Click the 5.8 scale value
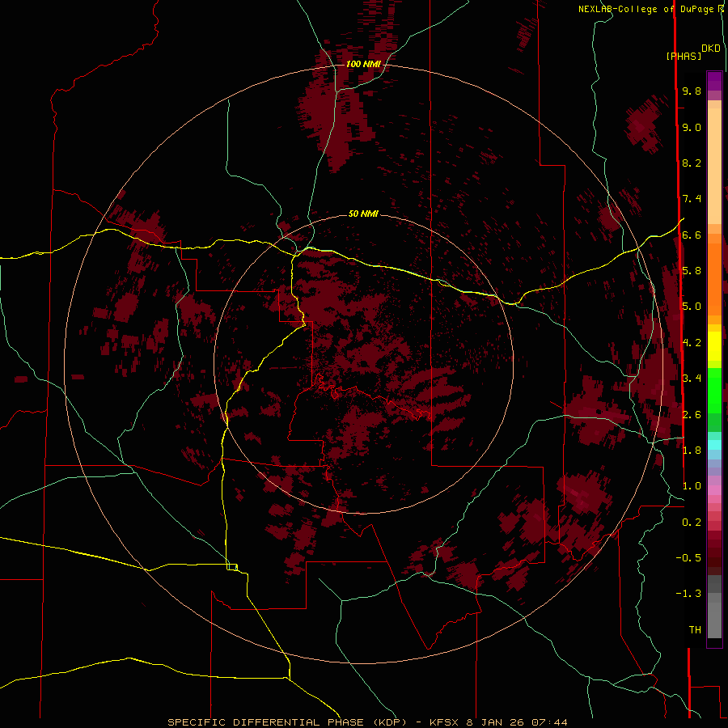 [x=692, y=271]
